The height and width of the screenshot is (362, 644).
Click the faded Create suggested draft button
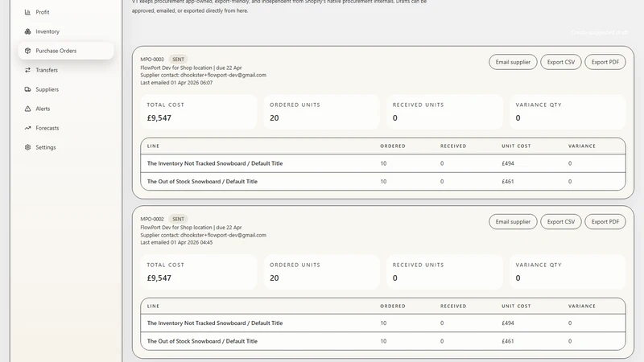click(599, 32)
